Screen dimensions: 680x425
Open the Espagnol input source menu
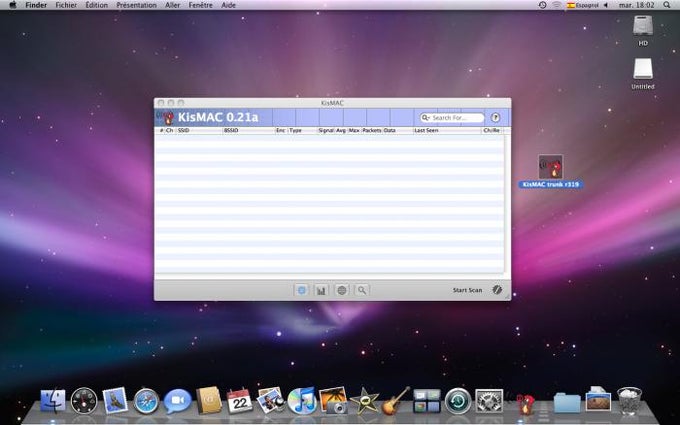pos(582,5)
